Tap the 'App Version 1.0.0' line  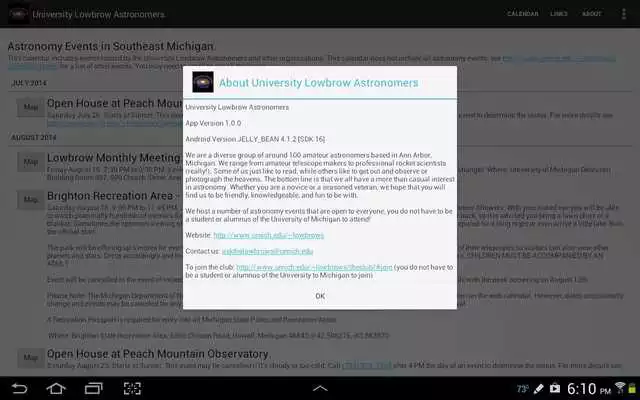point(213,123)
